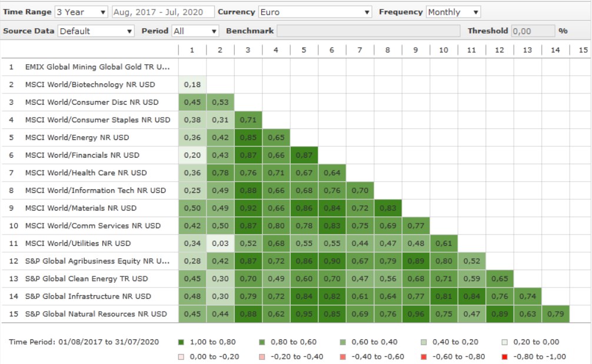This screenshot has width=592, height=364.
Task: Click the Benchmark text field
Action: 368,31
